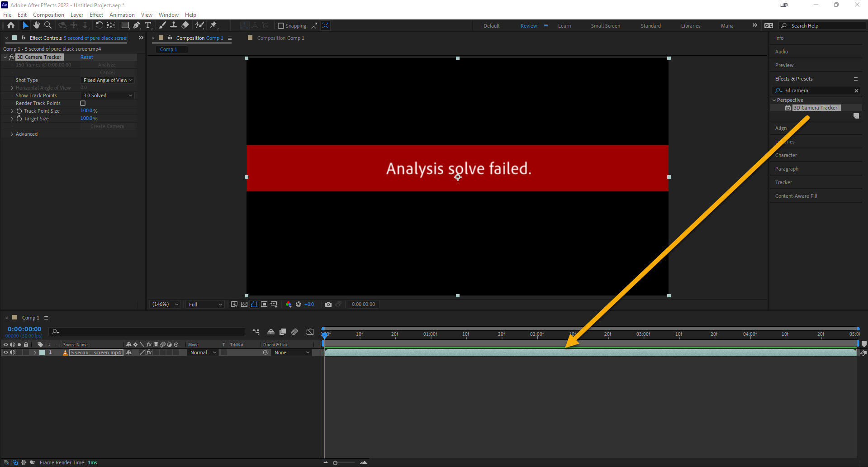Open the Composition menu
Viewport: 868px width, 467px height.
[48, 14]
